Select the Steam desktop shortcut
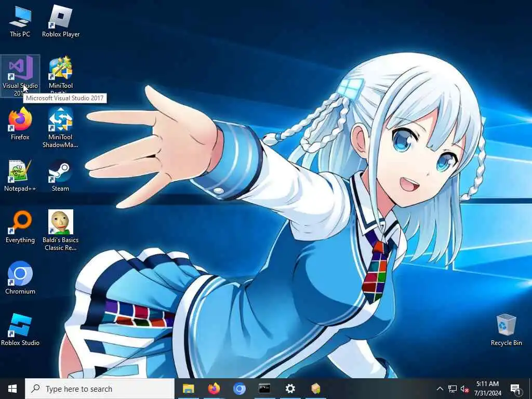 point(60,176)
